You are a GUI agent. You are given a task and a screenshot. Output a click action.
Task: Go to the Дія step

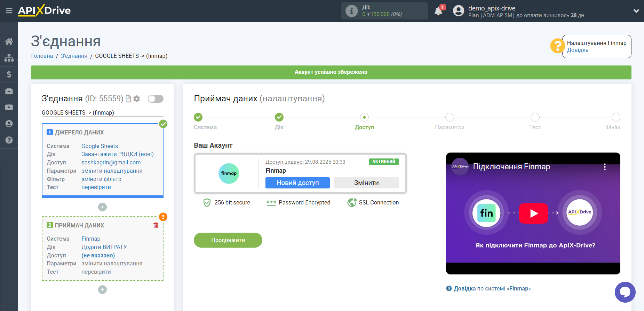[279, 117]
